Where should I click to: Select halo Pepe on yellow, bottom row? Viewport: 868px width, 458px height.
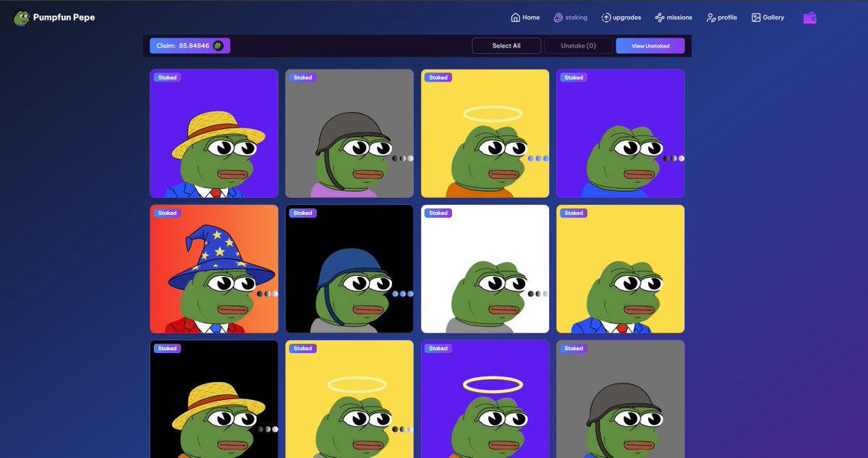pos(349,399)
